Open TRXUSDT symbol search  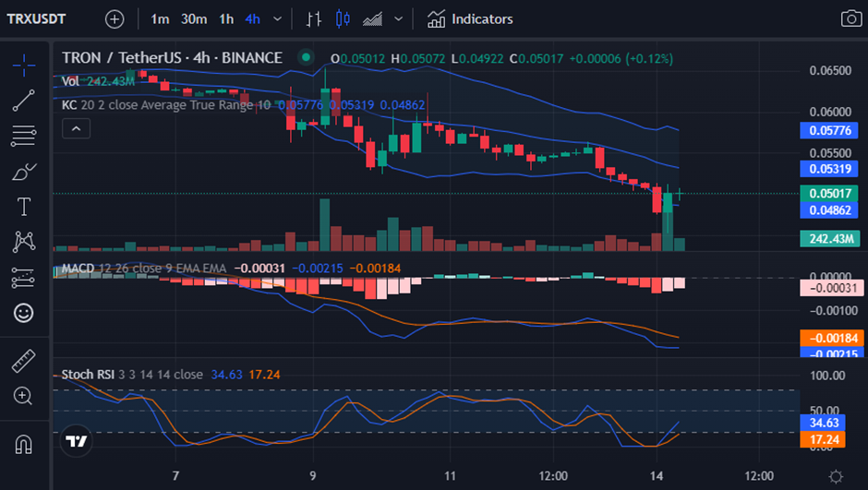tap(36, 19)
